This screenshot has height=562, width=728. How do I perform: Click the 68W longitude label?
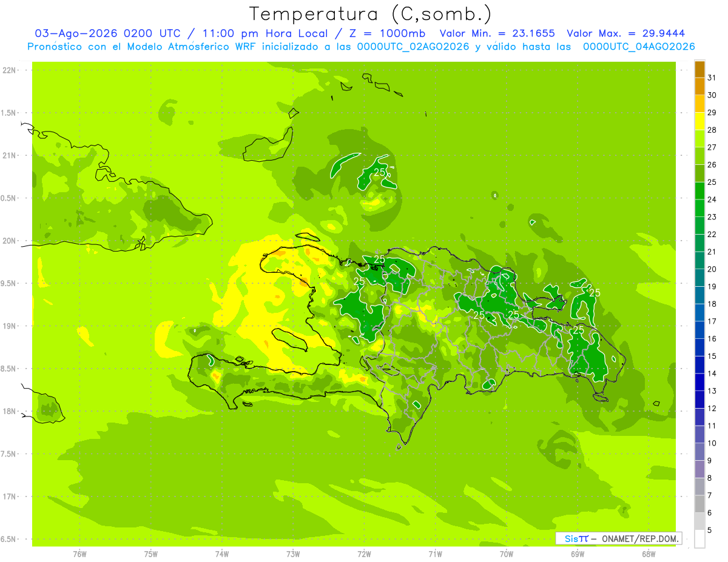pyautogui.click(x=649, y=554)
